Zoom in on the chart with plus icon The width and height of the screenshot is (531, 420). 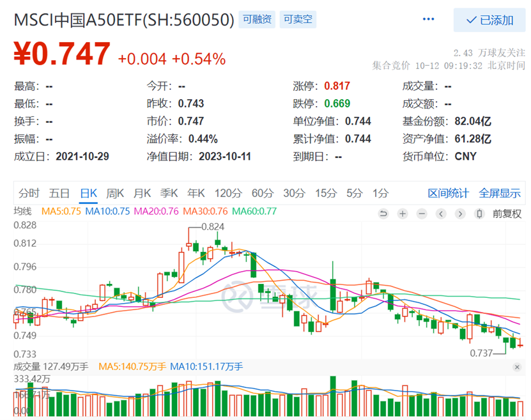pos(403,214)
